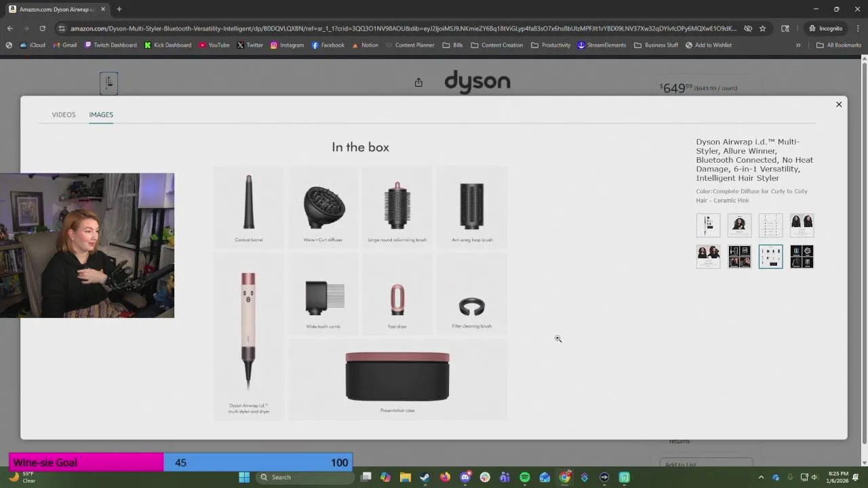The height and width of the screenshot is (488, 868).
Task: Reload the Amazon page
Action: point(42,28)
